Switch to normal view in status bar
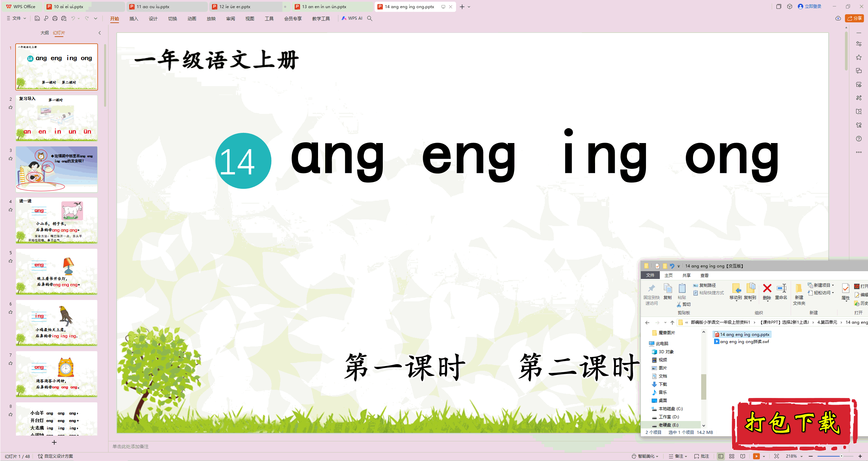 click(721, 456)
